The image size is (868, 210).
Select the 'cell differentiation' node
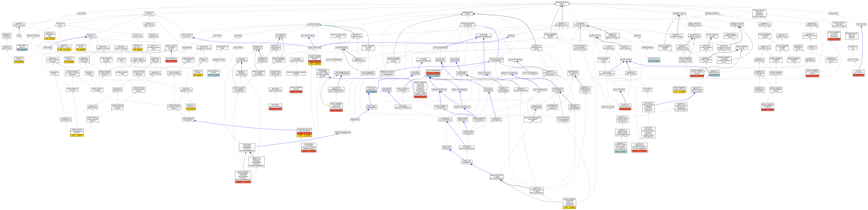pyautogui.click(x=342, y=48)
